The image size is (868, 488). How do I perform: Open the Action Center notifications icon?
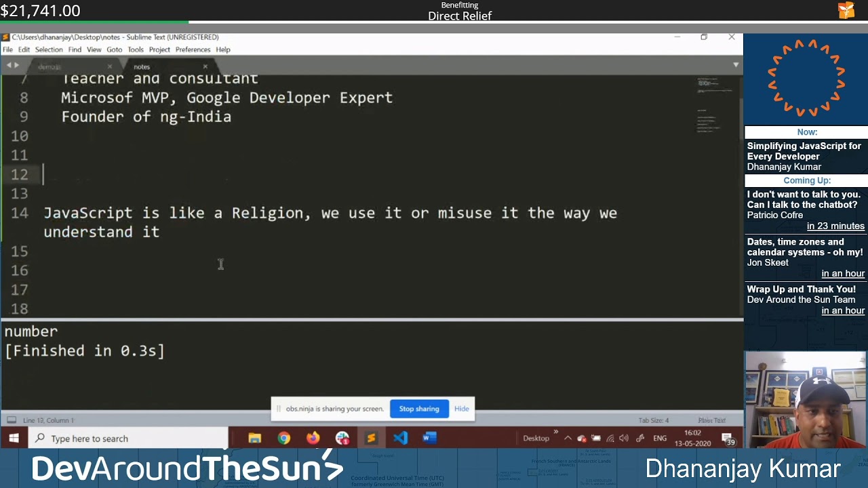(x=728, y=439)
